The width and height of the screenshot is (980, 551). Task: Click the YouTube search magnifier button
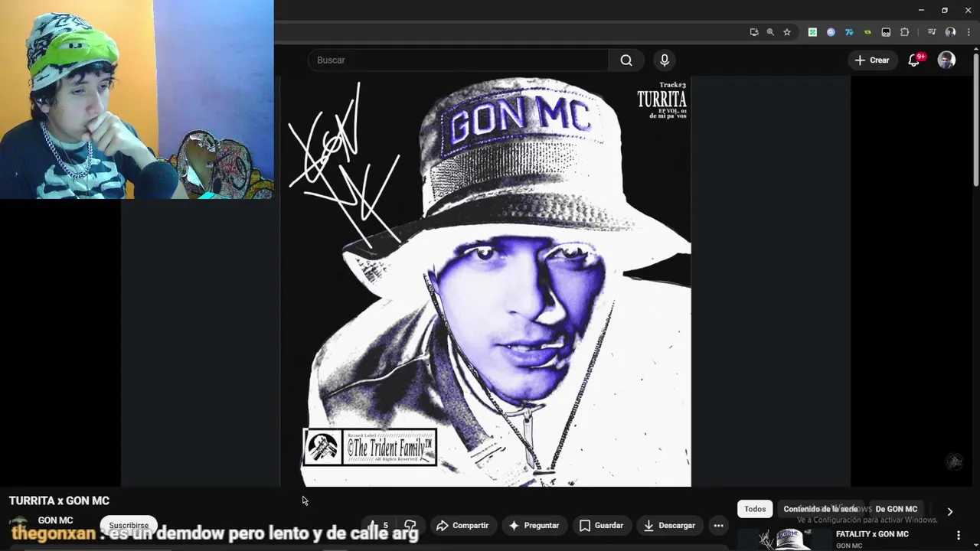click(x=626, y=60)
